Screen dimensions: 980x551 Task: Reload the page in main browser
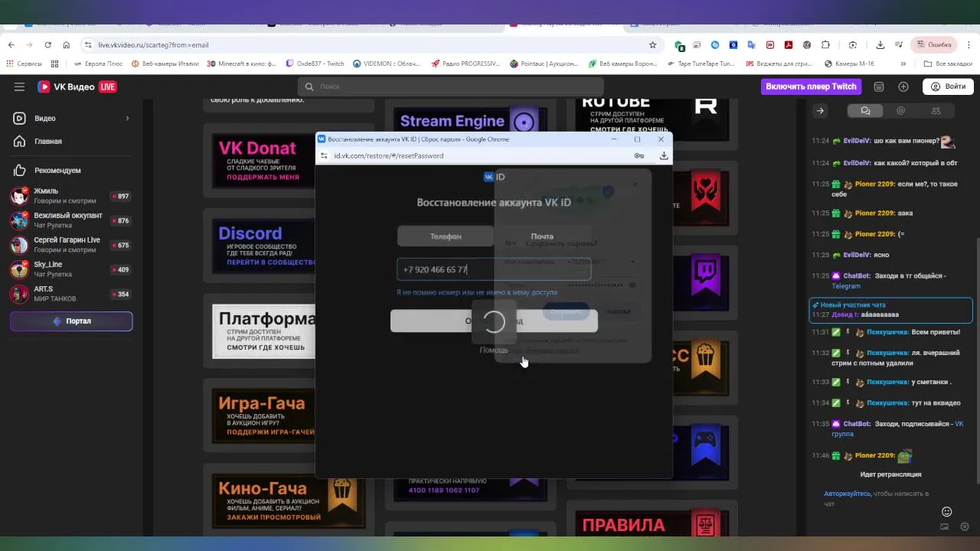(x=47, y=45)
